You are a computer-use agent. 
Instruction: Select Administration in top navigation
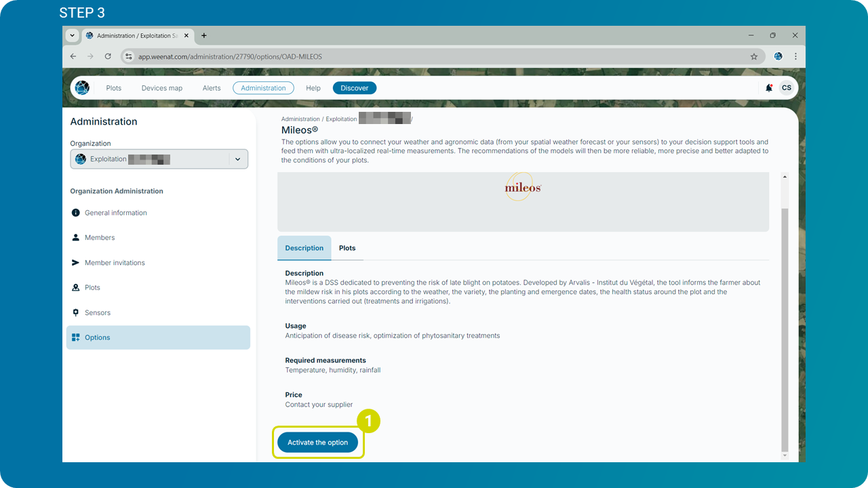pyautogui.click(x=263, y=88)
